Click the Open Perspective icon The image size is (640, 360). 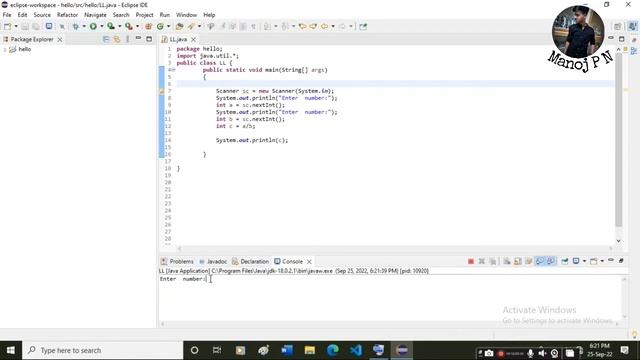[618, 27]
